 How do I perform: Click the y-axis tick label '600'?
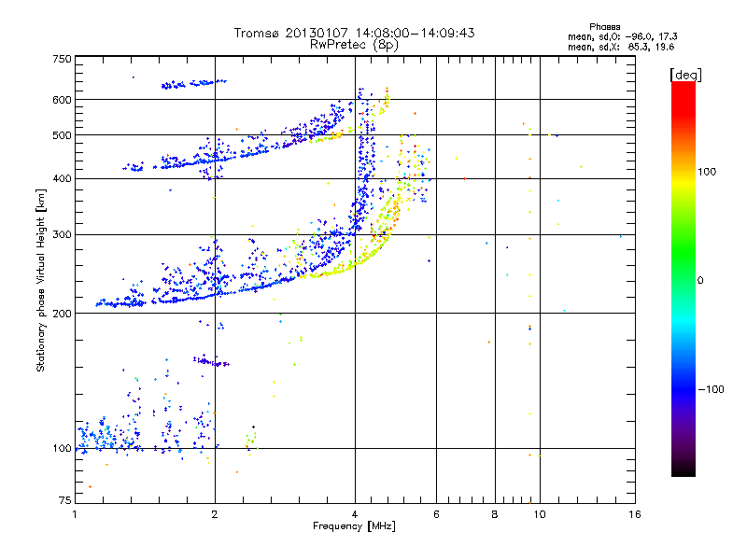pos(62,100)
